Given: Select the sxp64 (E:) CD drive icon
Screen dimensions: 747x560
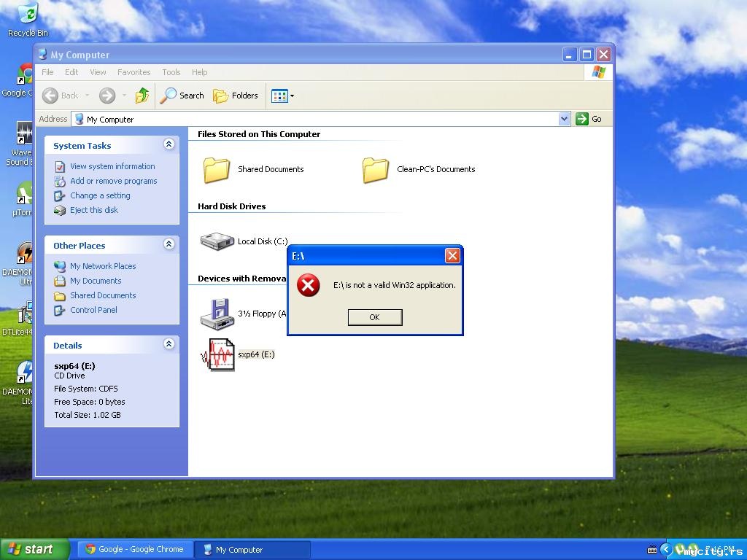Looking at the screenshot, I should (217, 354).
